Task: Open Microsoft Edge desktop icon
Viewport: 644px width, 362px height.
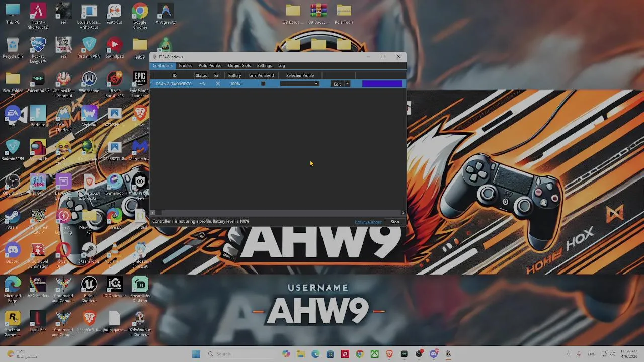Action: click(13, 290)
